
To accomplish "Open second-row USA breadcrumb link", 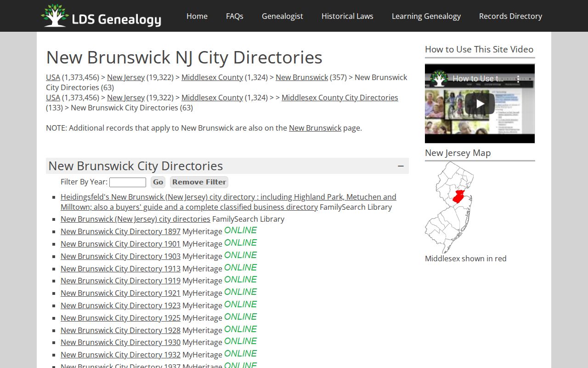I will [x=53, y=98].
